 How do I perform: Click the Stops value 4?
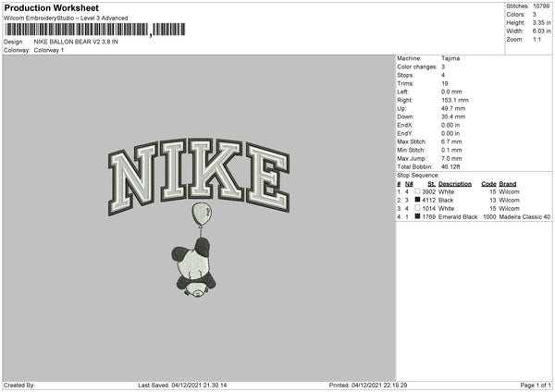443,75
